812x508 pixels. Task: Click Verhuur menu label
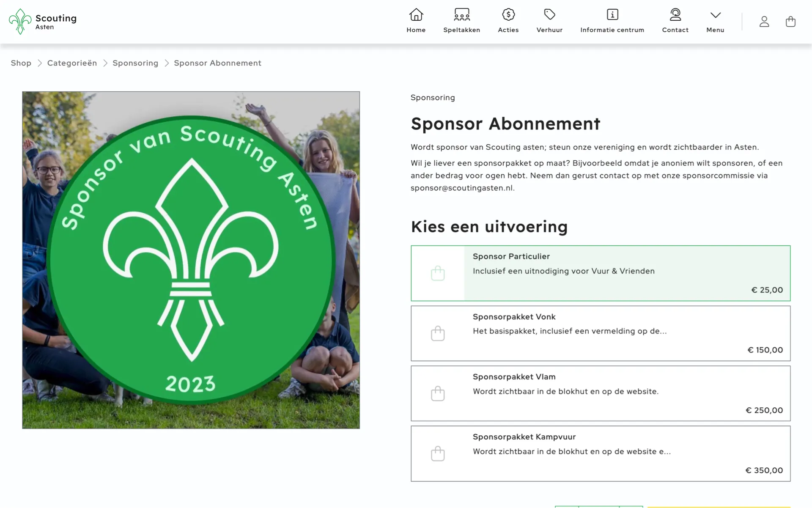pyautogui.click(x=549, y=30)
